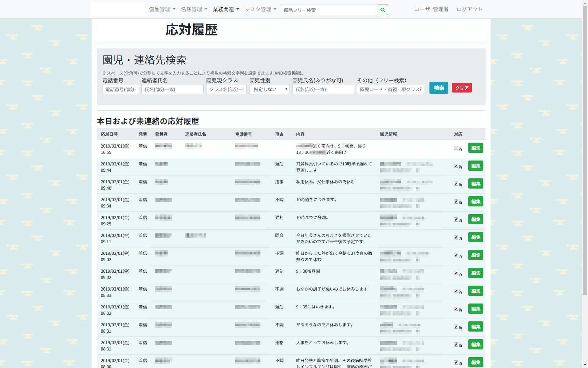Check the 済 checkbox for the 10:55 entry
This screenshot has height=368, width=588.
point(456,148)
